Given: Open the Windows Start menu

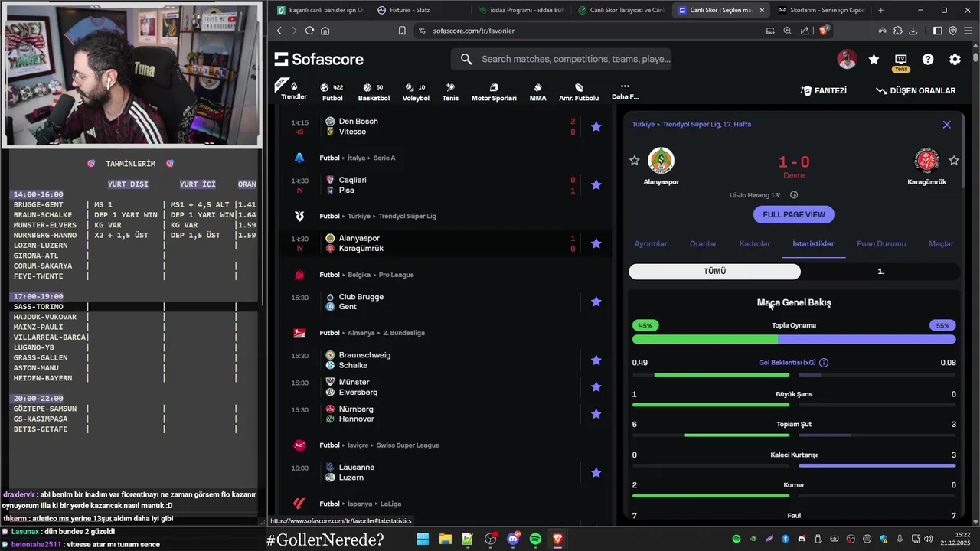Looking at the screenshot, I should pos(423,540).
